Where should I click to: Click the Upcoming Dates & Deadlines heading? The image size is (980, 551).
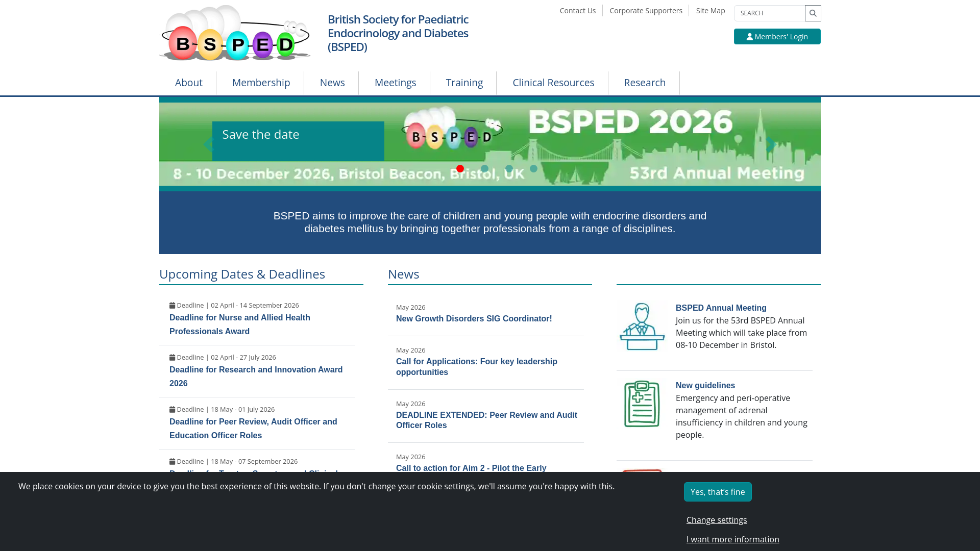pos(242,274)
